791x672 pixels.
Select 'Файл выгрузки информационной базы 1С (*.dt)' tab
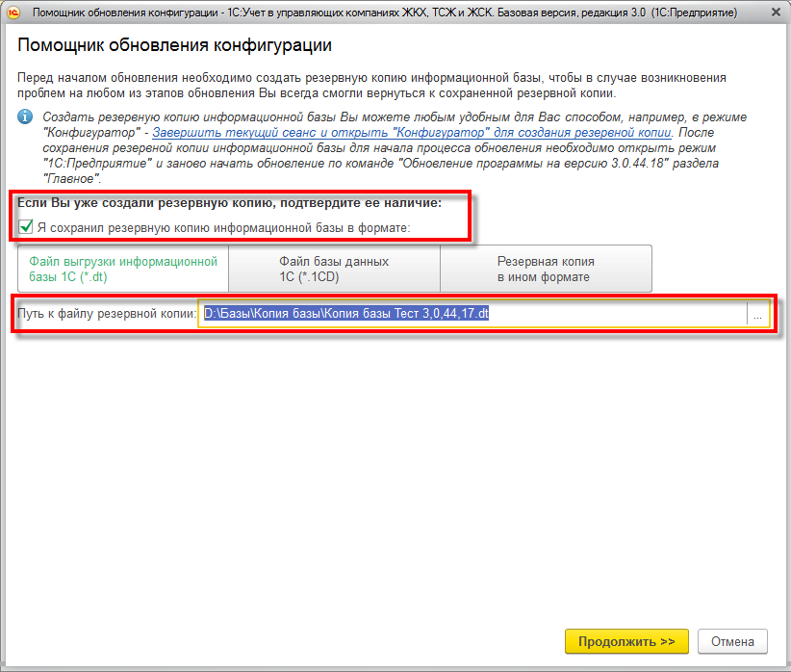[123, 269]
